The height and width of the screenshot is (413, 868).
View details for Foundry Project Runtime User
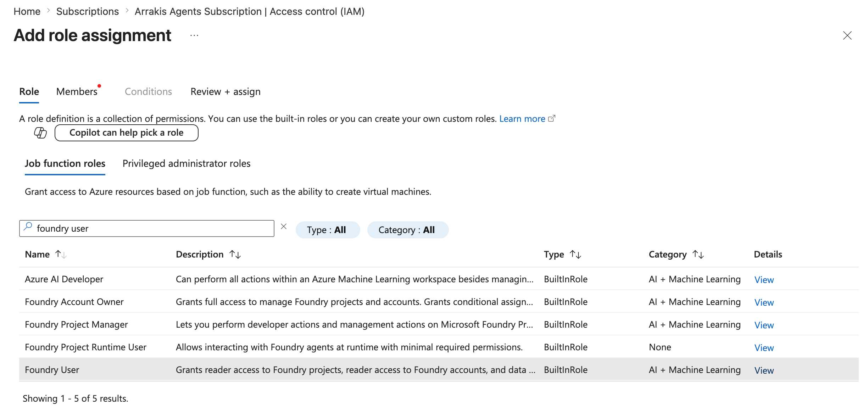[764, 348]
